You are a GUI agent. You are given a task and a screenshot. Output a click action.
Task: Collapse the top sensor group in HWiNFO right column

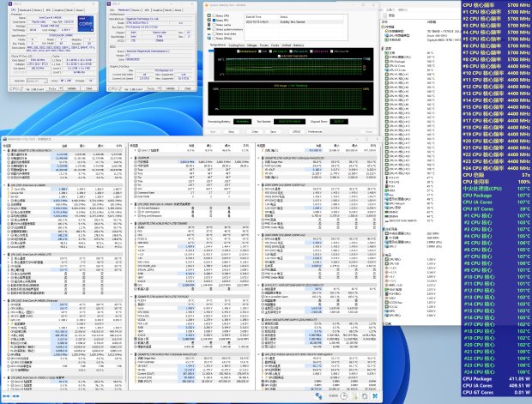258,158
